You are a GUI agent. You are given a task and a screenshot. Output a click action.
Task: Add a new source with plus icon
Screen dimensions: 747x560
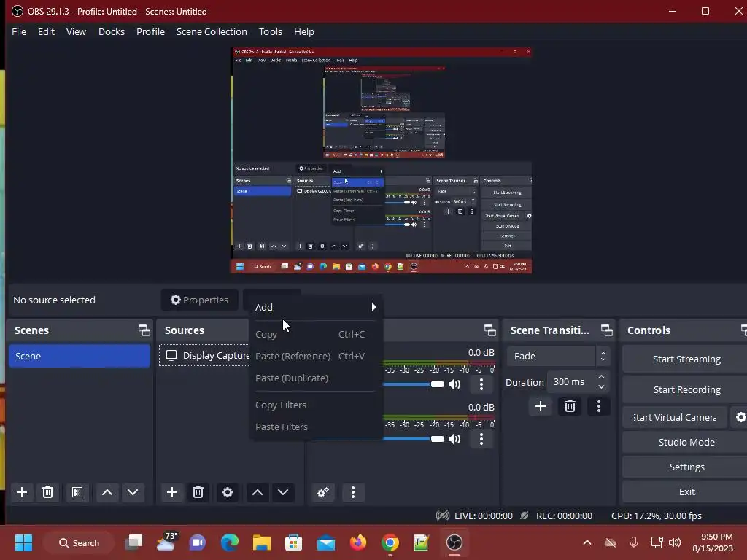click(x=172, y=492)
